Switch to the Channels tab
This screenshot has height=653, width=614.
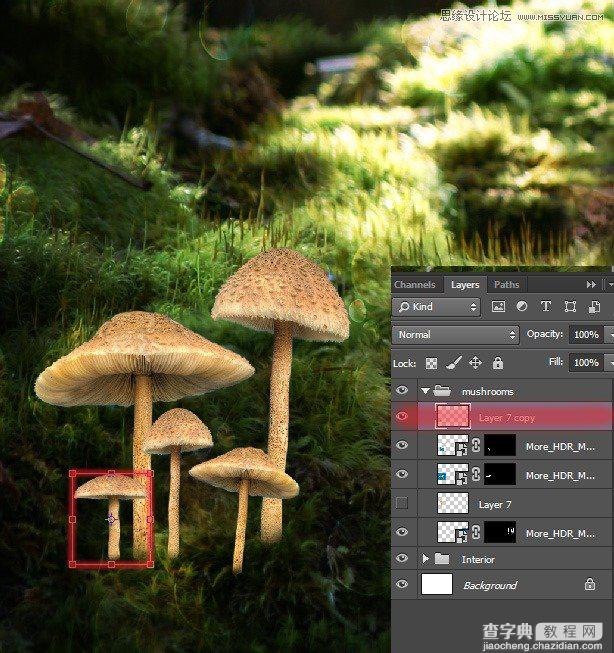pos(415,285)
